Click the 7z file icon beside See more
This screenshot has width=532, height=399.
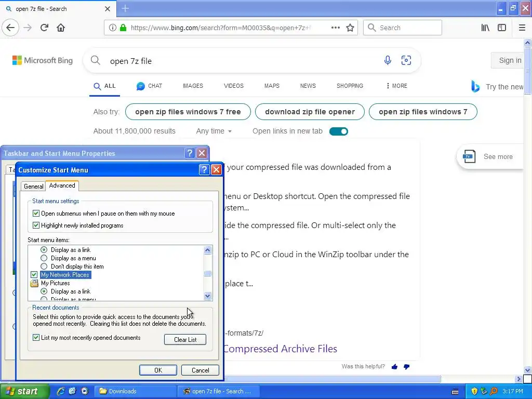[469, 156]
